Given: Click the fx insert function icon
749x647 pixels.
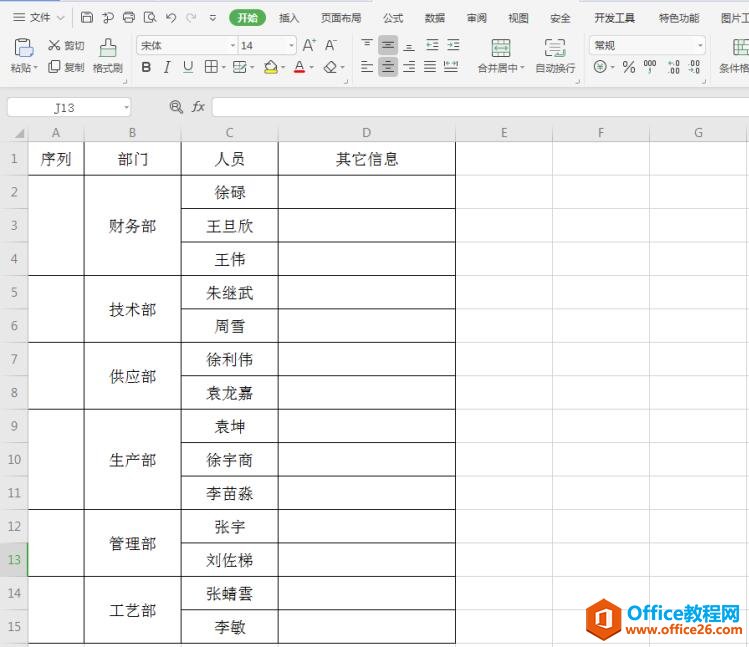Looking at the screenshot, I should click(x=198, y=106).
